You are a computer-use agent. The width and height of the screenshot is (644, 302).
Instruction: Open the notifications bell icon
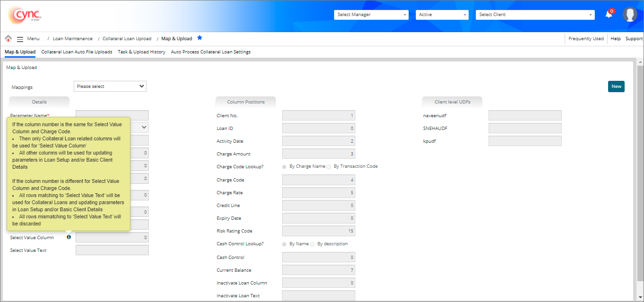click(x=609, y=15)
